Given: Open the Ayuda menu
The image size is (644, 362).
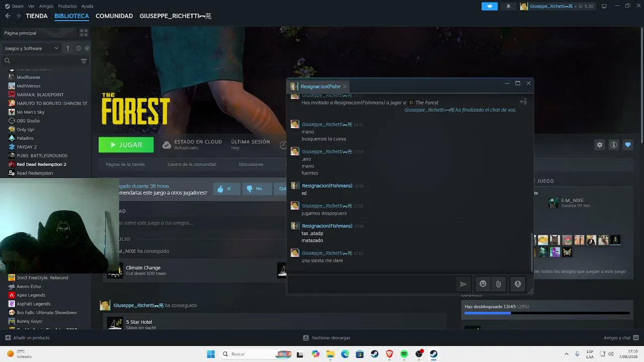Looking at the screenshot, I should coord(88,6).
